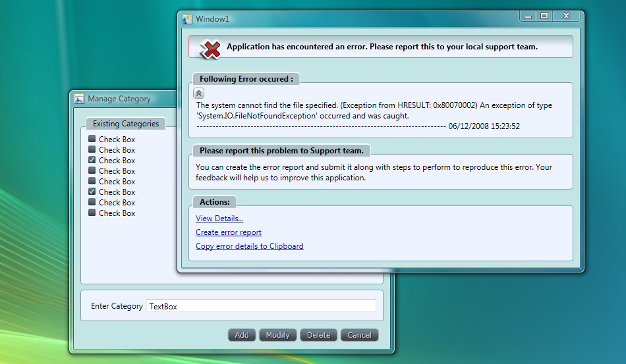This screenshot has height=364, width=626.
Task: Focus the Enter Category text box
Action: pyautogui.click(x=261, y=306)
